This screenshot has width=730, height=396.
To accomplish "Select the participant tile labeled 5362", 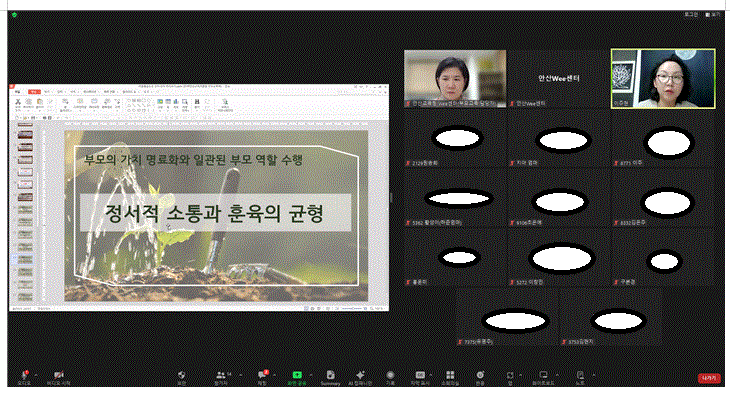I will coord(455,198).
